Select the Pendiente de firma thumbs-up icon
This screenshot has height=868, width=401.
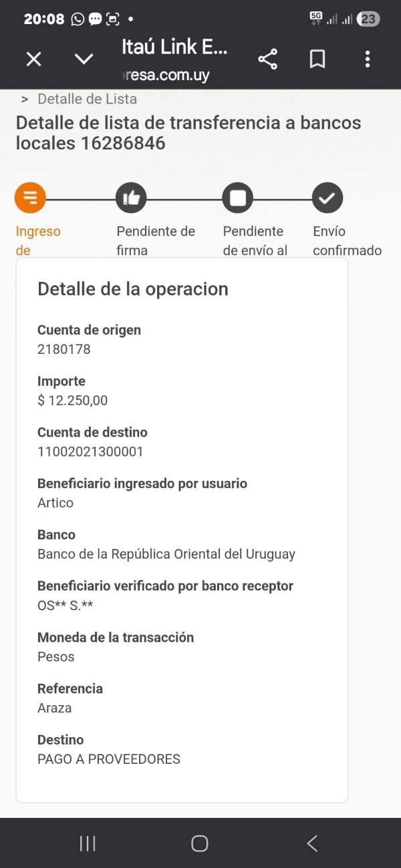[x=131, y=198]
